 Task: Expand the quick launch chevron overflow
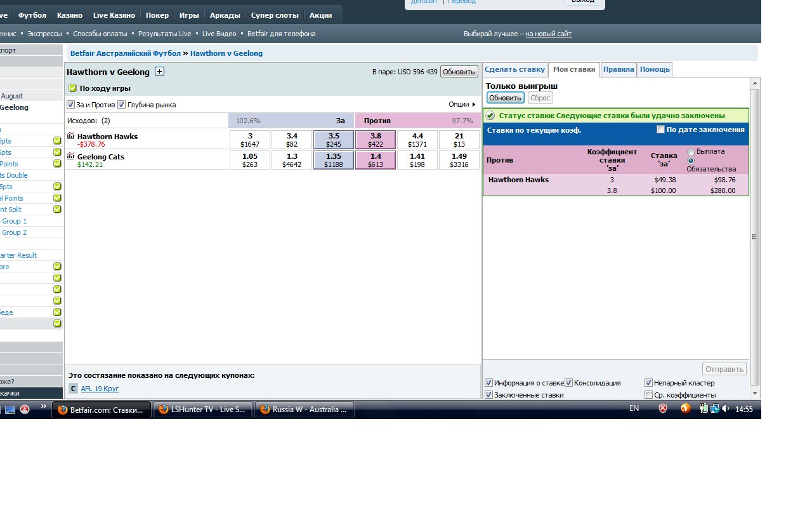point(43,406)
